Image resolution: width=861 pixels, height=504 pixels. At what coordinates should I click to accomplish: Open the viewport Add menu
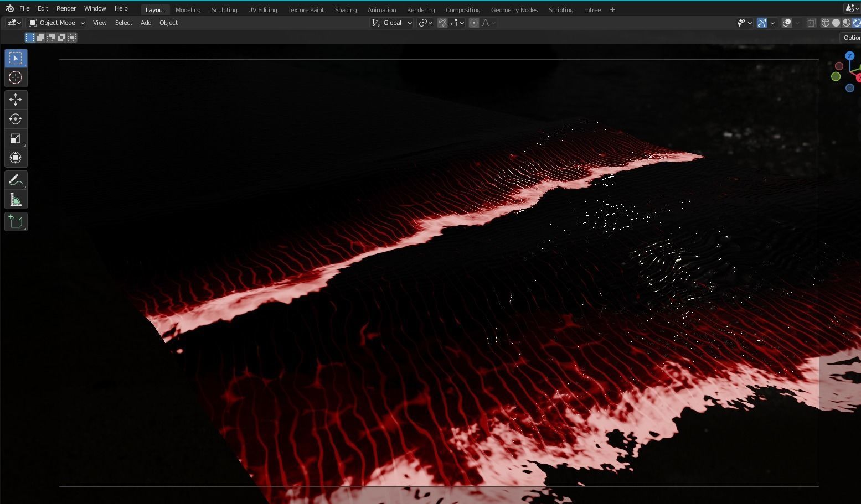pos(146,23)
